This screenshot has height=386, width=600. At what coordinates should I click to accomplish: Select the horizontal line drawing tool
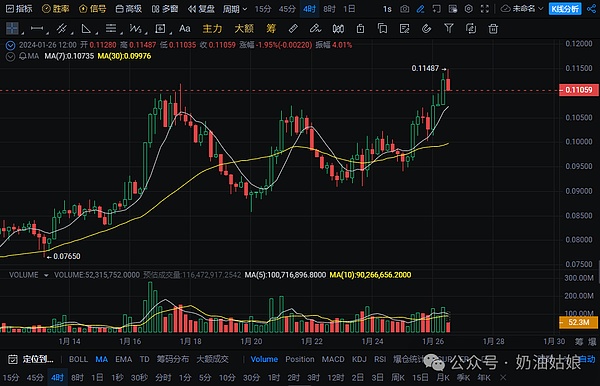[37, 28]
